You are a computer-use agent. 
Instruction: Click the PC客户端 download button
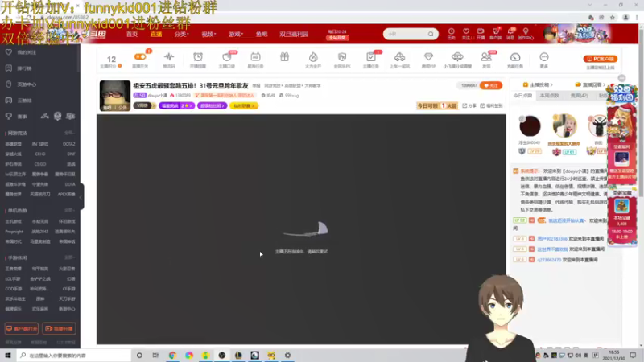(601, 59)
